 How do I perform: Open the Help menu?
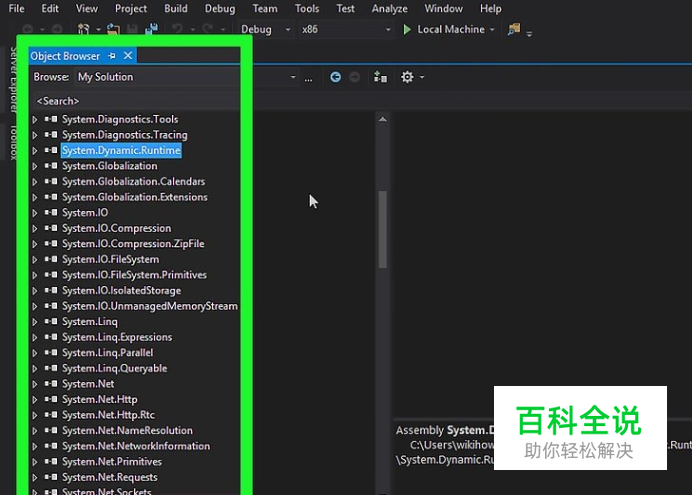pyautogui.click(x=490, y=8)
